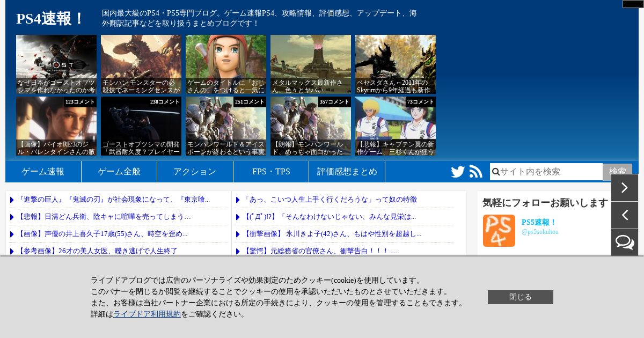The image size is (644, 338).
Task: Open the キャプテン翼 新作ゲーム thumbnail
Action: 396,126
